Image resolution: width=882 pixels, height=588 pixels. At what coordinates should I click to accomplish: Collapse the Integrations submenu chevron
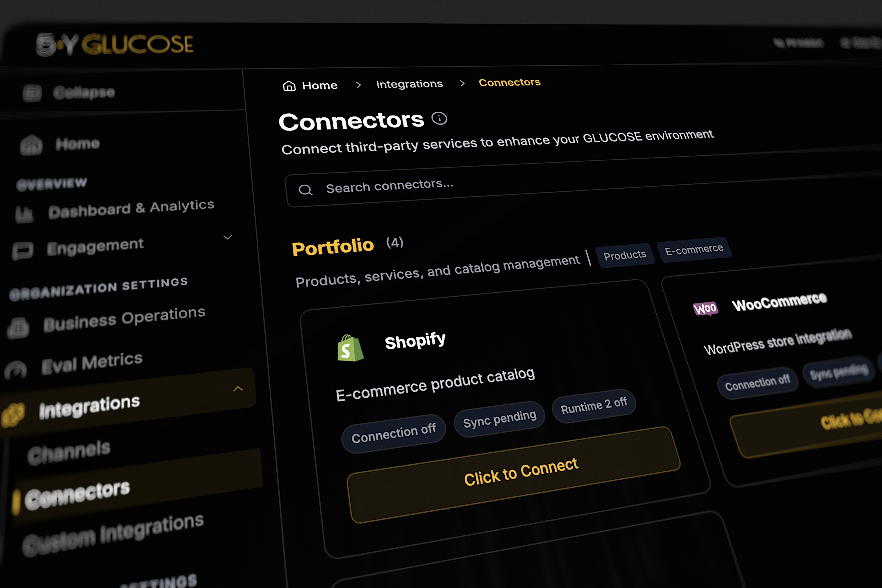(238, 389)
